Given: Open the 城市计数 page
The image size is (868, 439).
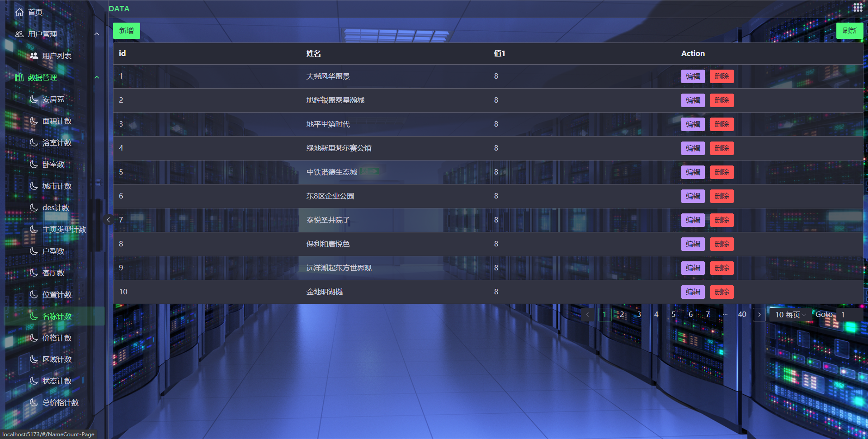Looking at the screenshot, I should (54, 186).
